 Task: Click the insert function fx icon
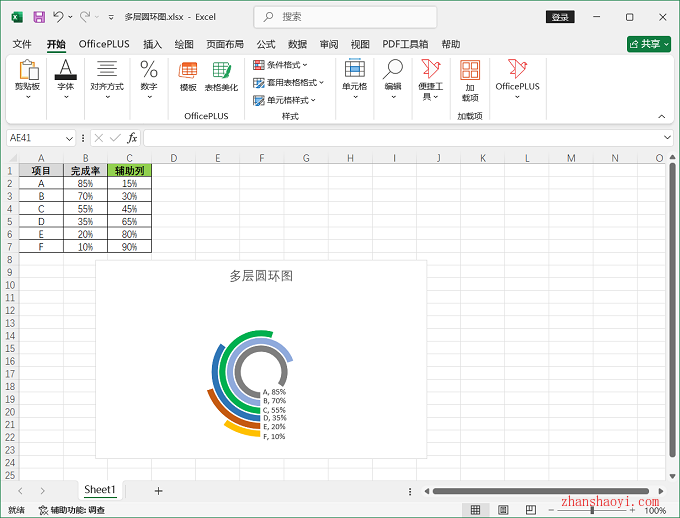(x=132, y=137)
